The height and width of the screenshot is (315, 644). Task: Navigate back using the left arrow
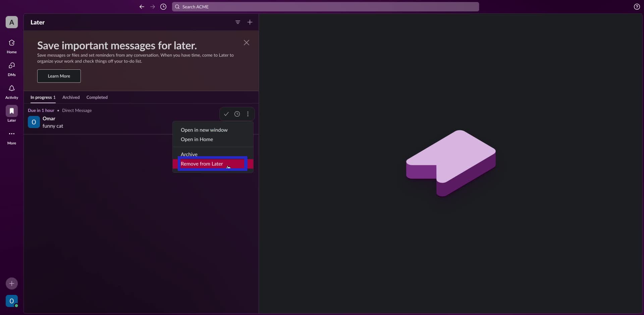142,7
